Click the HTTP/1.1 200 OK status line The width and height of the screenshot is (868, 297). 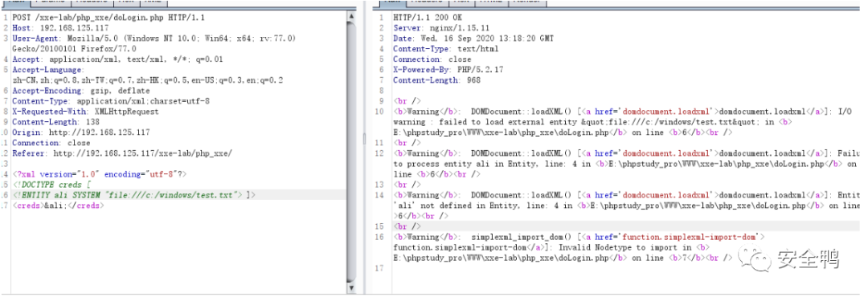tap(428, 17)
